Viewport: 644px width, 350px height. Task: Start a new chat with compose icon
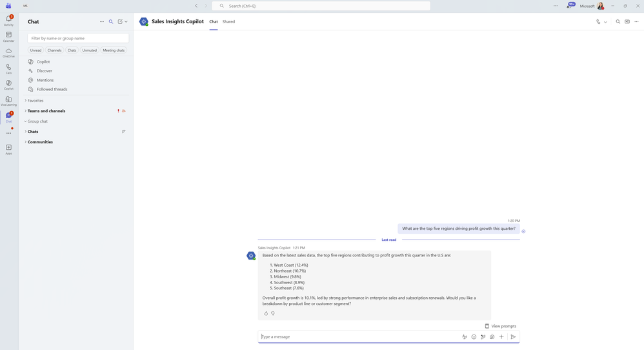point(120,22)
